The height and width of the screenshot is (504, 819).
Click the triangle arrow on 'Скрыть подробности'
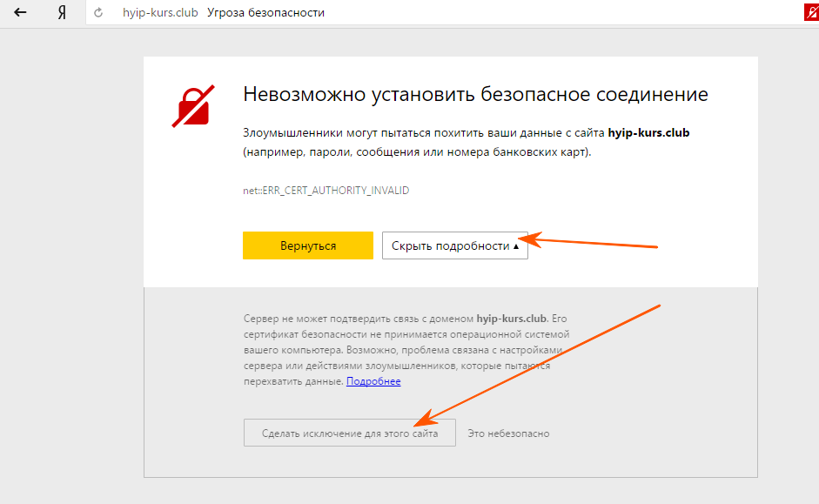pos(516,246)
